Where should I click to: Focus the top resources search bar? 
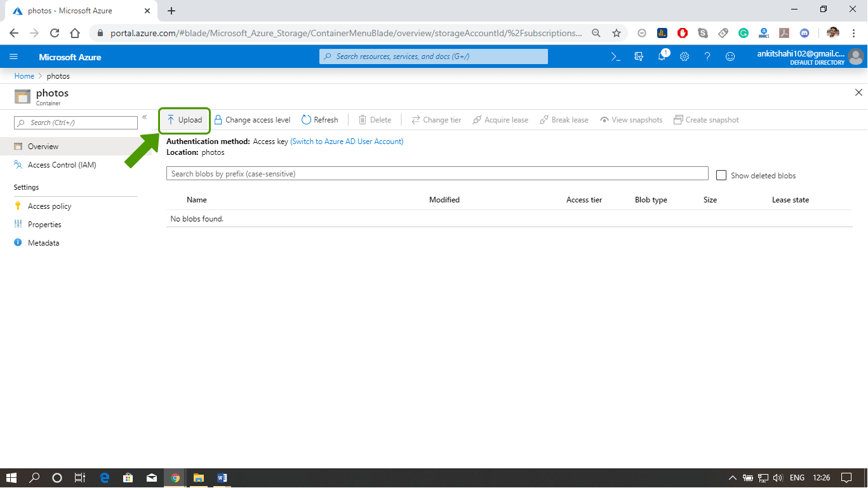434,56
